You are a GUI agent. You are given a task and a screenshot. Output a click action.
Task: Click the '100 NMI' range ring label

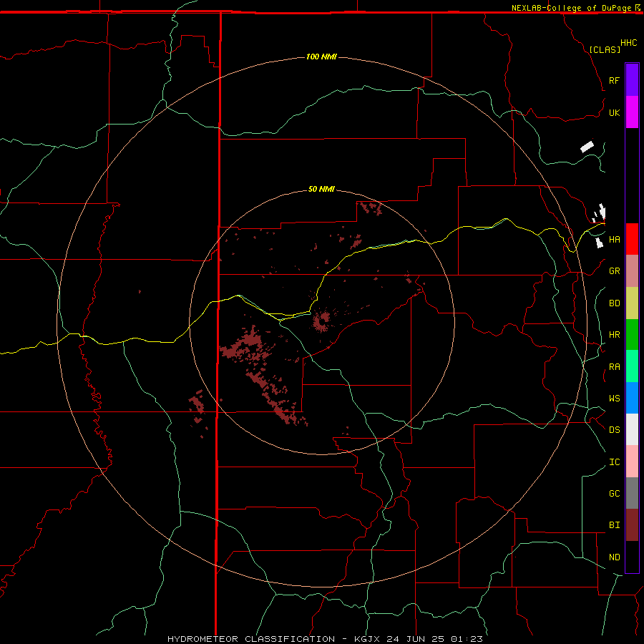[x=321, y=57]
